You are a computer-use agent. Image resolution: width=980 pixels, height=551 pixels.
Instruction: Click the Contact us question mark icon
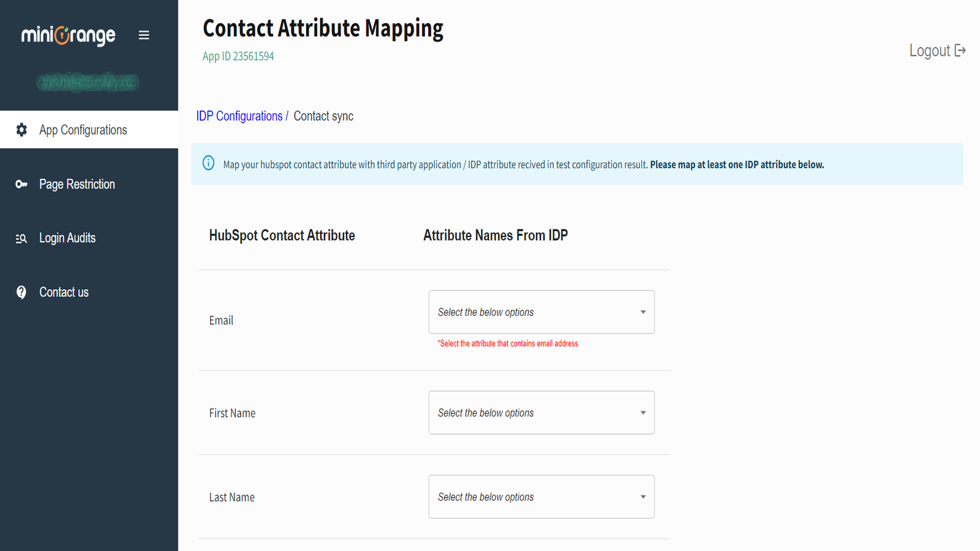click(x=21, y=292)
